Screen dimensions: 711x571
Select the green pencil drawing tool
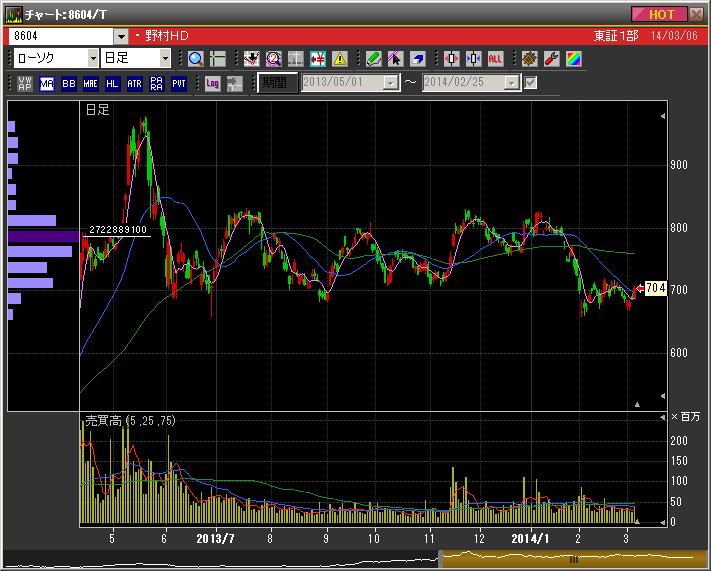(373, 59)
